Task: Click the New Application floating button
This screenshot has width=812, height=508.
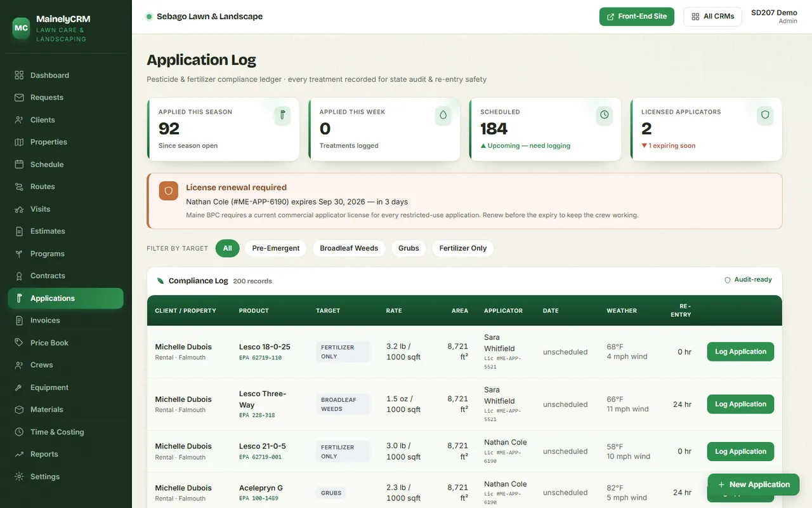Action: (x=754, y=485)
